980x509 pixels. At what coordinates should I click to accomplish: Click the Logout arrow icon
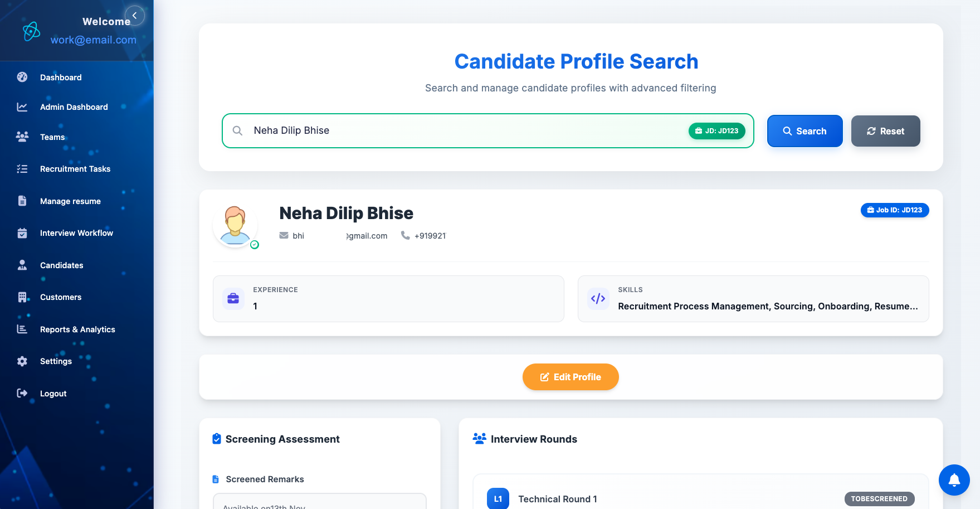[x=22, y=394]
